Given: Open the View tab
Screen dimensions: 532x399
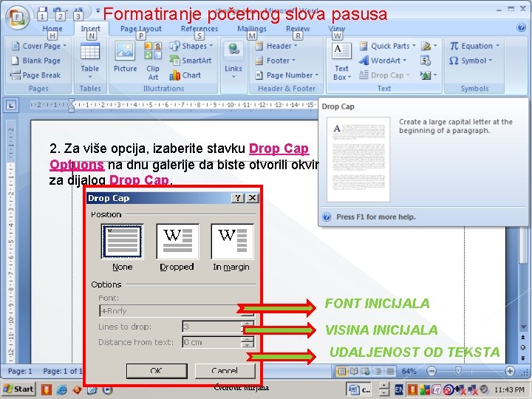Looking at the screenshot, I should 337,29.
